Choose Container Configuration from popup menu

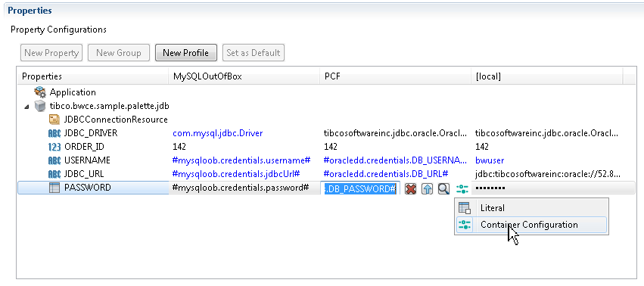531,225
